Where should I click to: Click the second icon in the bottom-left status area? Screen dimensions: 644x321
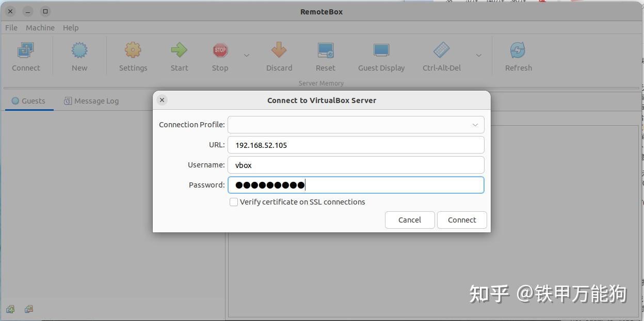pyautogui.click(x=29, y=309)
